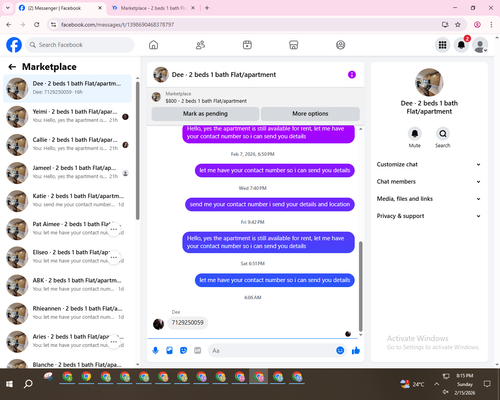Open the nine-dot menu grid icon

click(x=442, y=45)
